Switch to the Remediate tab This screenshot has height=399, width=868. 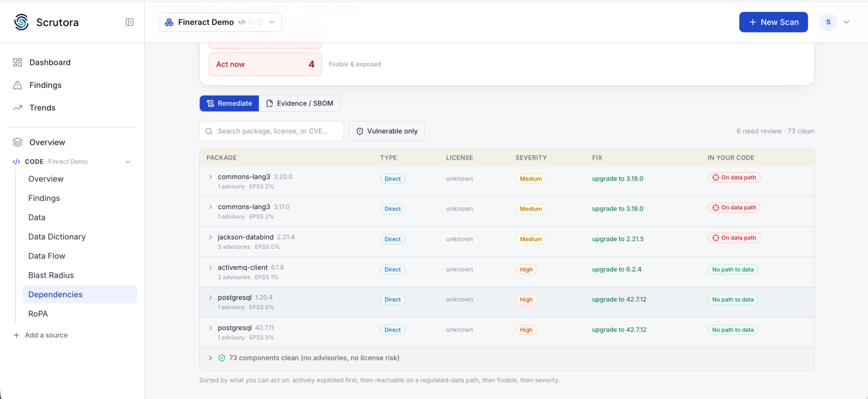tap(229, 103)
